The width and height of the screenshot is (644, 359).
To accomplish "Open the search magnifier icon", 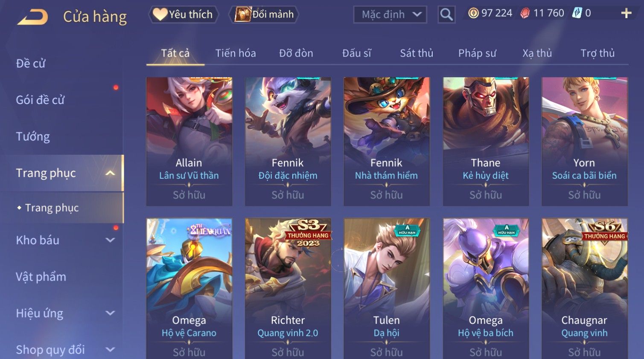I will pos(446,14).
